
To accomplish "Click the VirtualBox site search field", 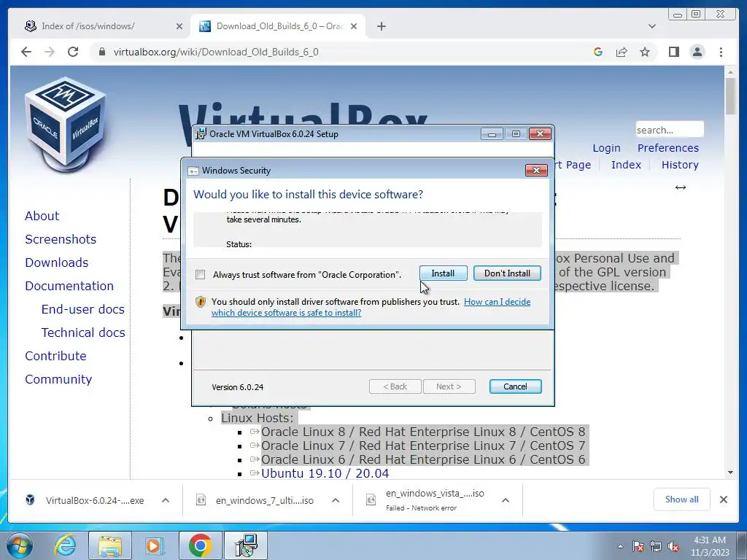I will [670, 130].
